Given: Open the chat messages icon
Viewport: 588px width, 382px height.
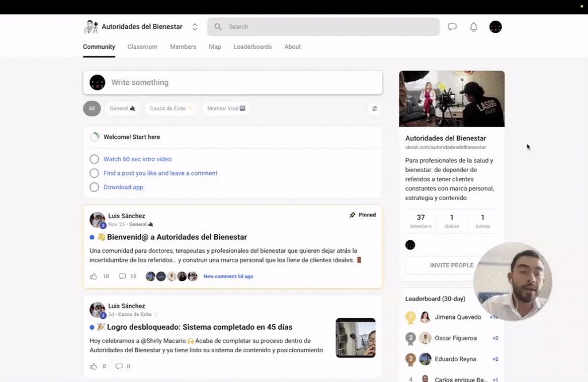Looking at the screenshot, I should [452, 26].
